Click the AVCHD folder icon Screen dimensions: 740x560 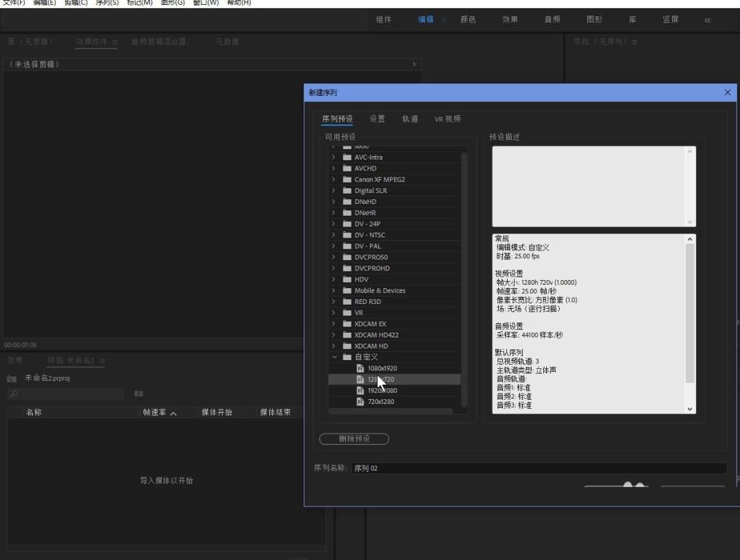point(347,168)
